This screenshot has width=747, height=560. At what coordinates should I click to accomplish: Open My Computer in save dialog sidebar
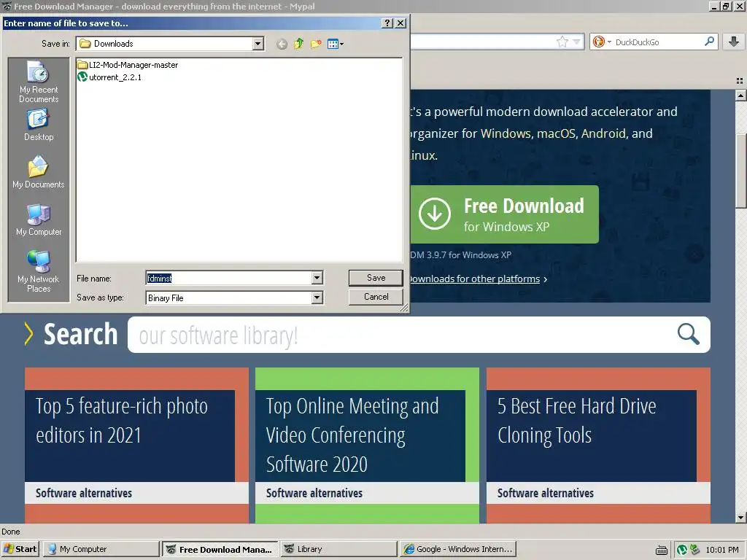39,219
